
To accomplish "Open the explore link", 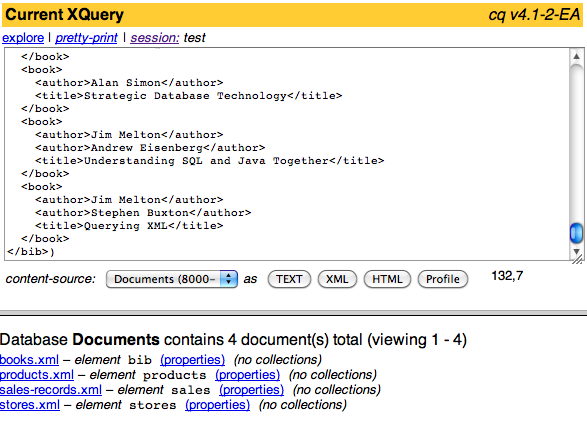I will [23, 38].
